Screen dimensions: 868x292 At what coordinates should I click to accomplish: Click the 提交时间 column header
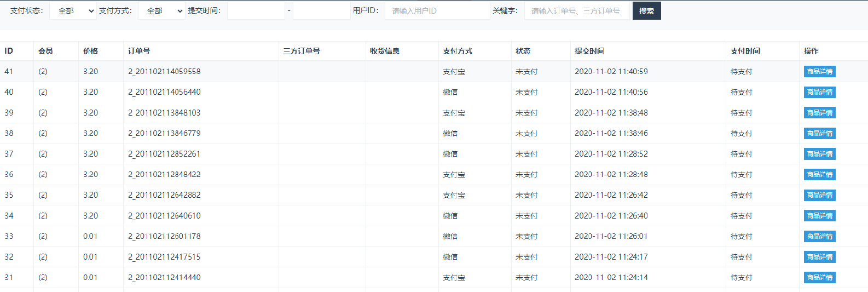pyautogui.click(x=589, y=51)
